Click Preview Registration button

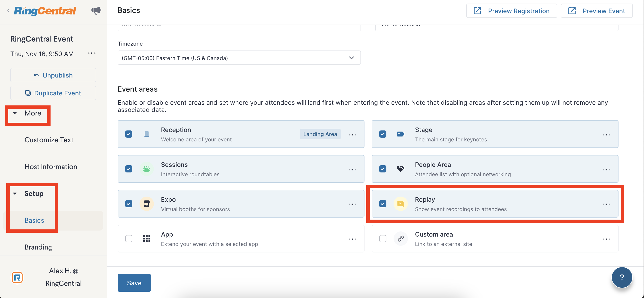click(x=511, y=11)
